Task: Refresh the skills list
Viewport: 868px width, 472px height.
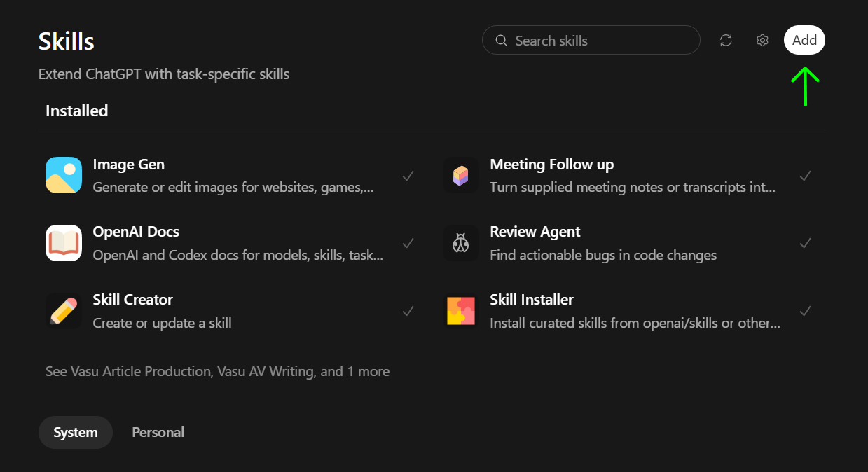Action: pos(726,41)
